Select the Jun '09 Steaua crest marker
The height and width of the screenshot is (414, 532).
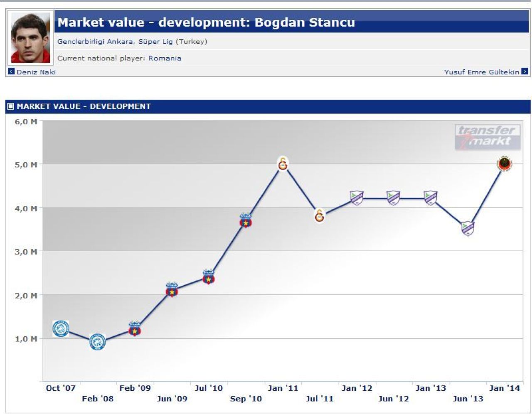pyautogui.click(x=172, y=289)
